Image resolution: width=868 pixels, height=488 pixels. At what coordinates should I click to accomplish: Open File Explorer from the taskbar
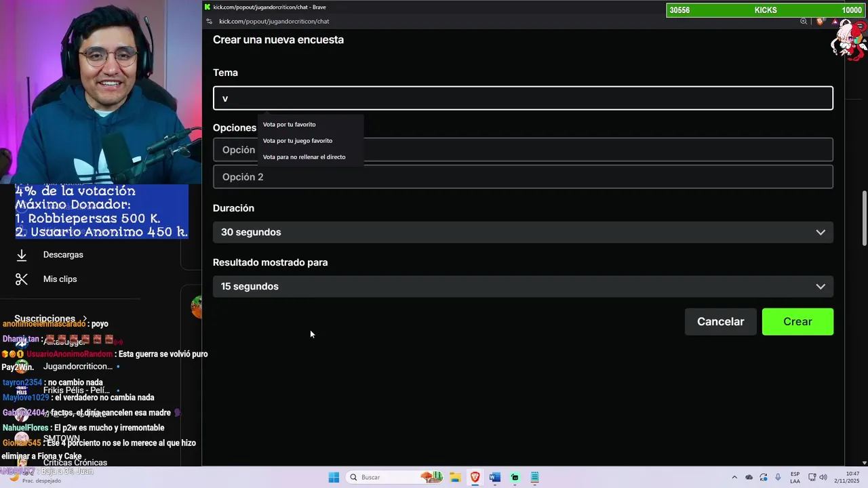(455, 477)
